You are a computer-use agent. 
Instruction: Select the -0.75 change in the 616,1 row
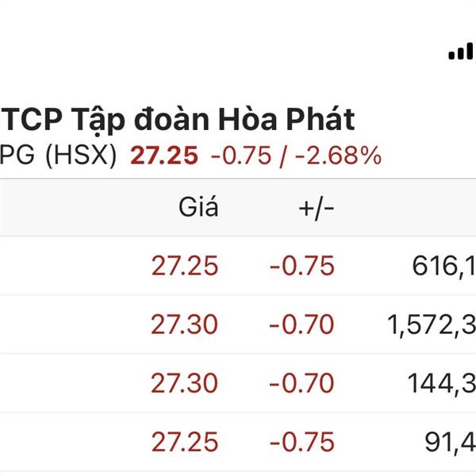pos(301,266)
